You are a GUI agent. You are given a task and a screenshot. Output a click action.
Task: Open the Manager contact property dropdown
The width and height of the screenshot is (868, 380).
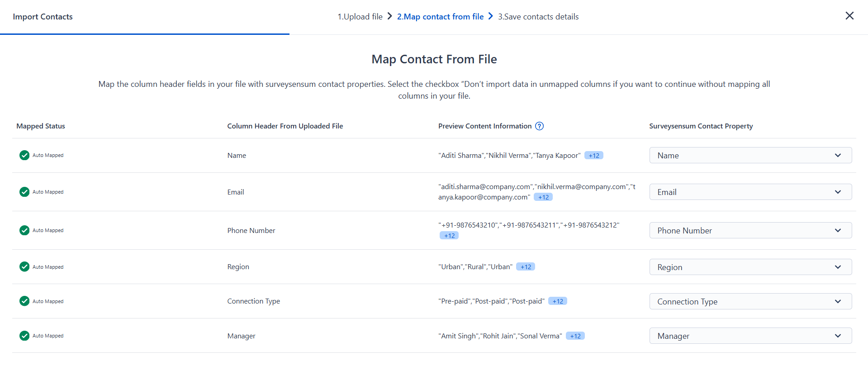(750, 336)
